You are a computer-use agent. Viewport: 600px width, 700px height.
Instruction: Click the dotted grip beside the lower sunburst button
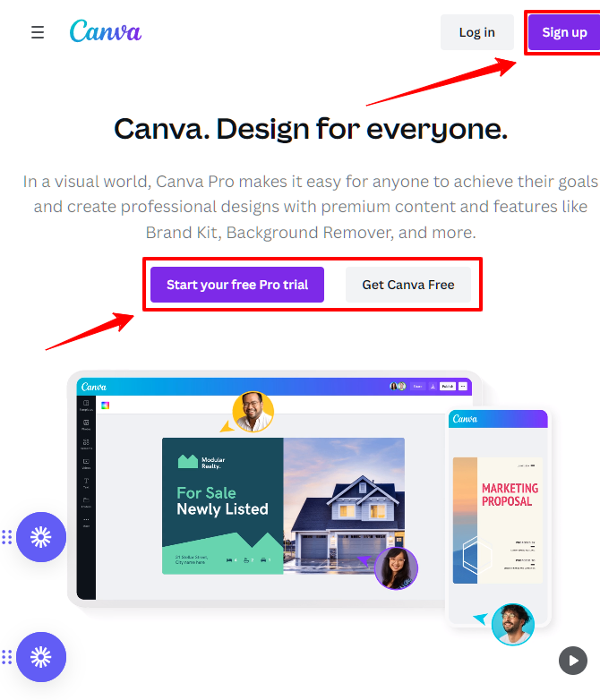click(6, 657)
